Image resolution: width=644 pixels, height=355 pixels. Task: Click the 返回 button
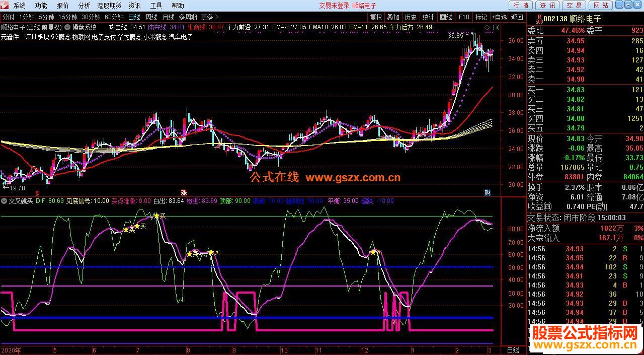[x=517, y=17]
